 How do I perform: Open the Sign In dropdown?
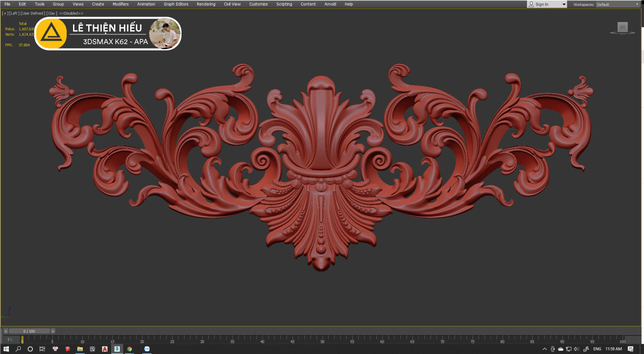pos(546,4)
